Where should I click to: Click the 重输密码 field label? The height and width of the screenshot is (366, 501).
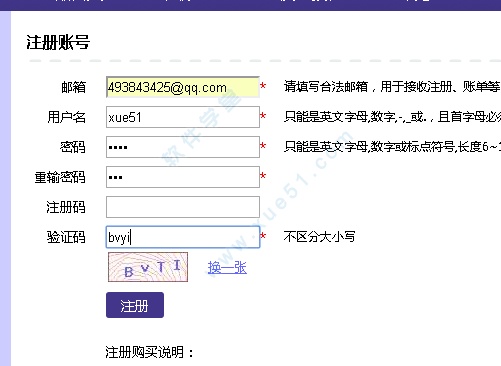pos(60,177)
